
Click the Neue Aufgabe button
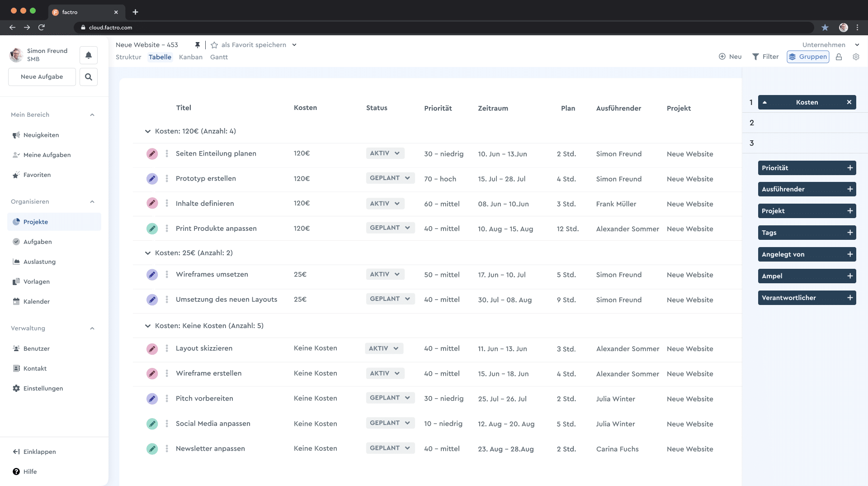42,77
